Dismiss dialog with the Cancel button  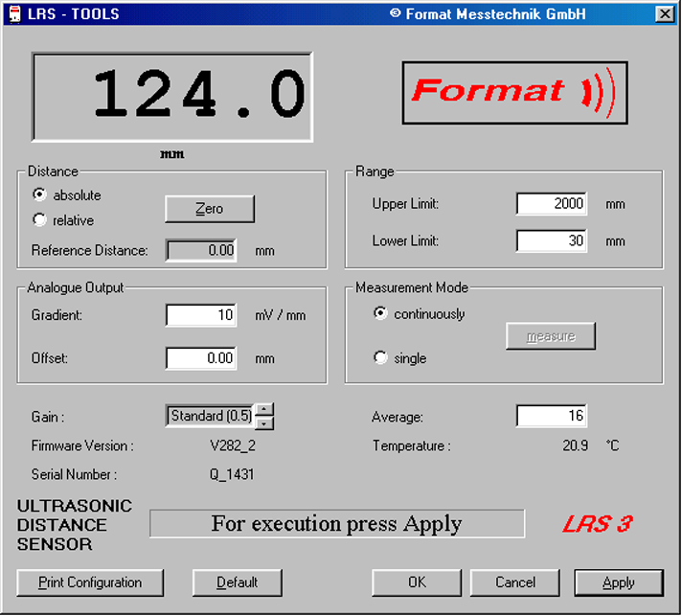(515, 582)
